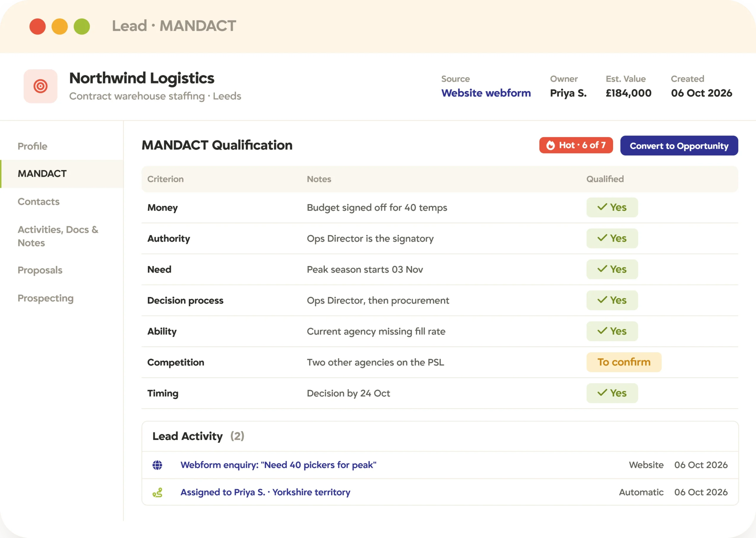Click To confirm status for Competition
This screenshot has width=756, height=538.
click(624, 362)
